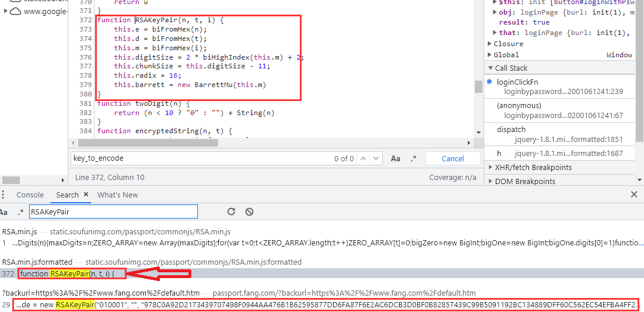Screen dimensions: 644x312
Task: Enable regular expression in Search panel
Action: click(x=21, y=212)
